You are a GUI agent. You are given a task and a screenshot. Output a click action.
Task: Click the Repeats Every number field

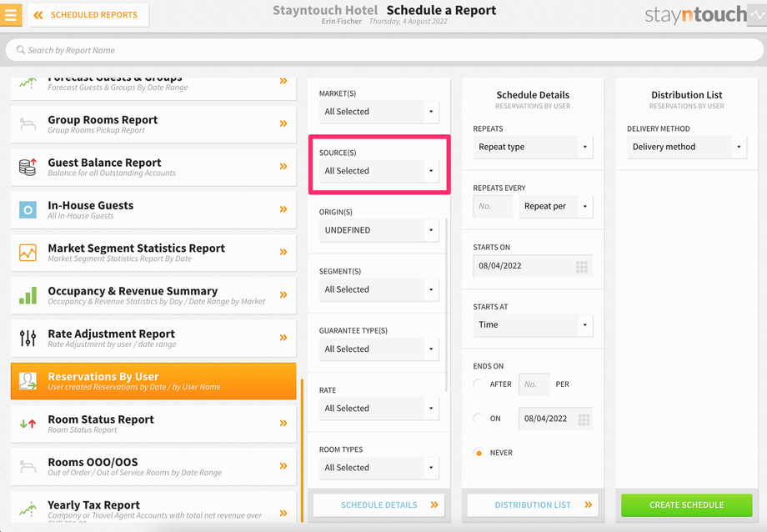point(493,206)
